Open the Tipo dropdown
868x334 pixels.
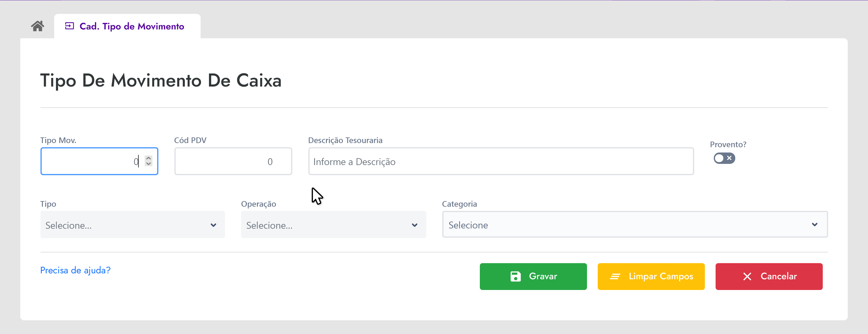132,225
